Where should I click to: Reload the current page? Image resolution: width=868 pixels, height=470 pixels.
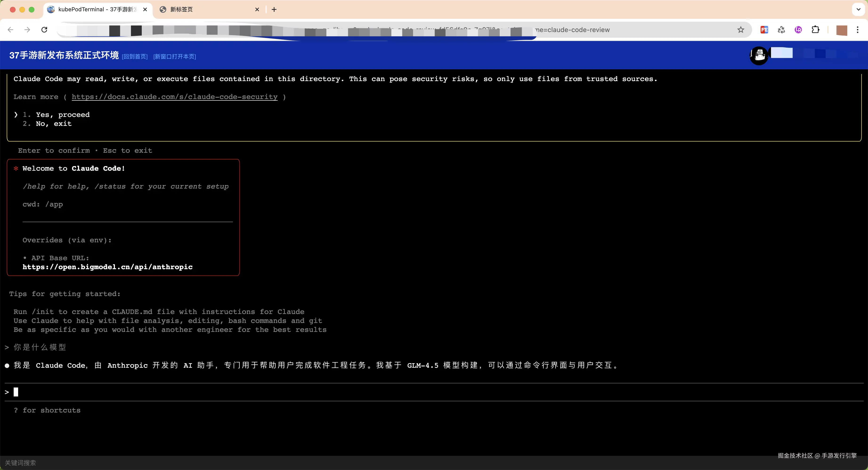44,30
